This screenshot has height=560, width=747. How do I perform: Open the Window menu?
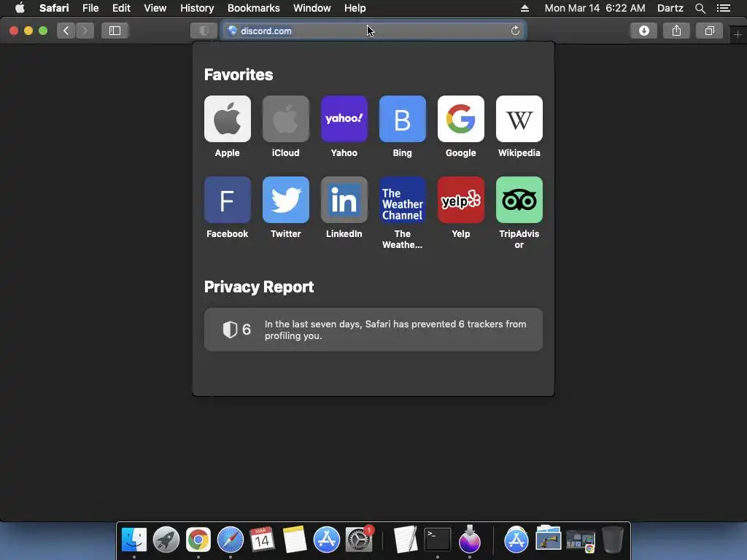(x=312, y=8)
